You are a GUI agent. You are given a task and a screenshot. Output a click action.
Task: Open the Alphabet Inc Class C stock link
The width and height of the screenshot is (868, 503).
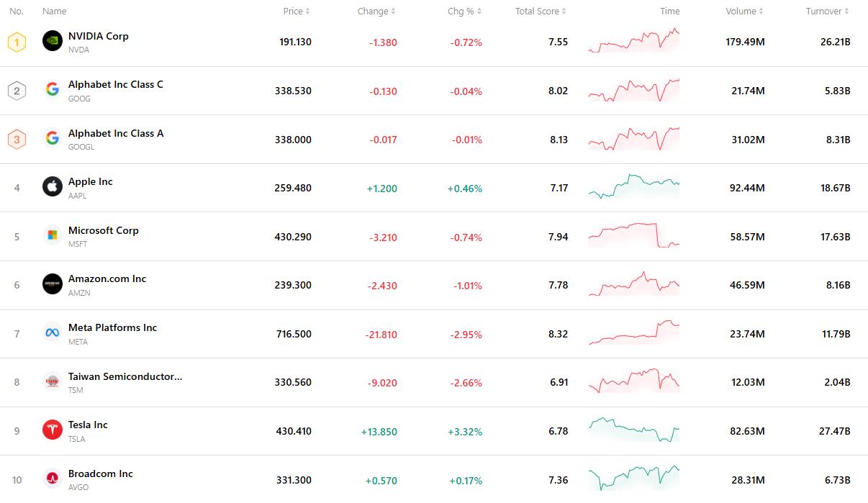coord(116,85)
